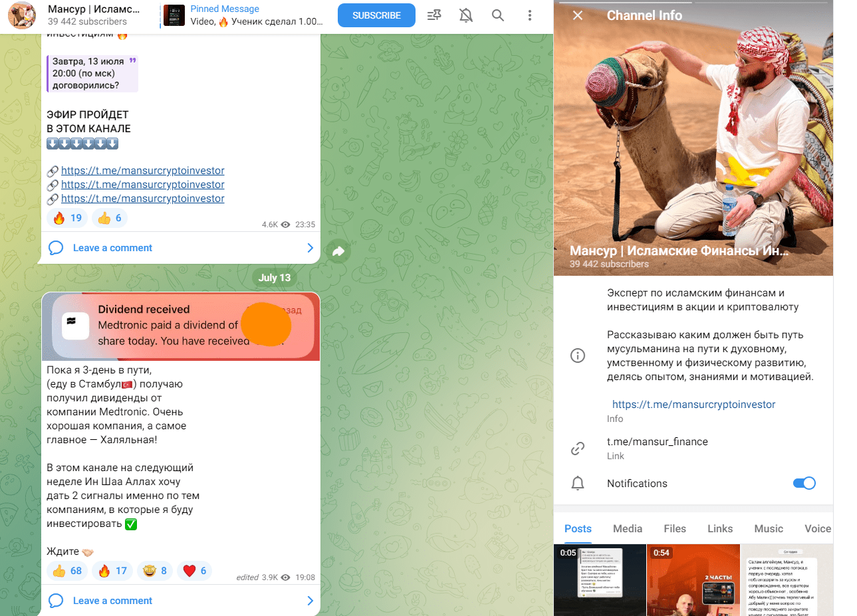The width and height of the screenshot is (857, 616).
Task: Open second mansurcryptoinvestor link in post
Action: coord(143,185)
